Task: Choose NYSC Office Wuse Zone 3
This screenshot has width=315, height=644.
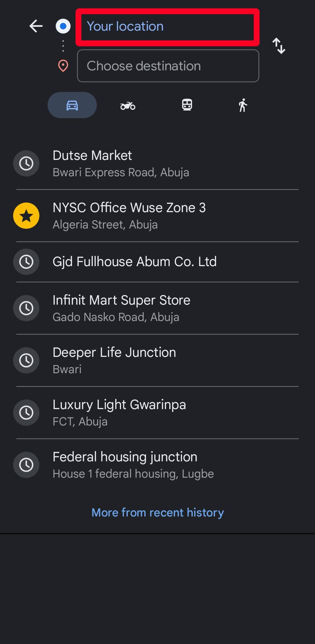Action: (157, 216)
